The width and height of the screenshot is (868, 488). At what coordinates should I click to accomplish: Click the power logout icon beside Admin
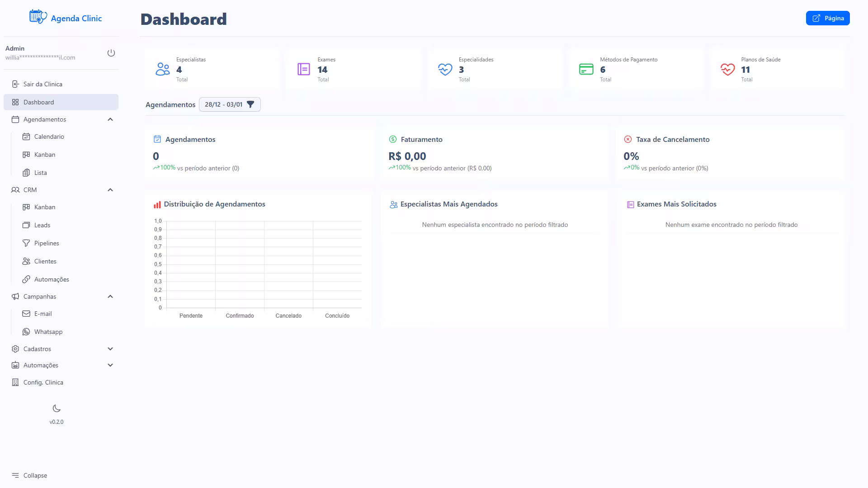(111, 53)
